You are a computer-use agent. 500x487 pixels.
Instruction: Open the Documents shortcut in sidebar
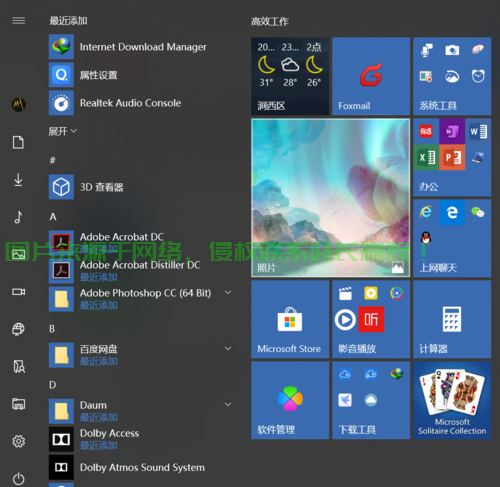[18, 142]
